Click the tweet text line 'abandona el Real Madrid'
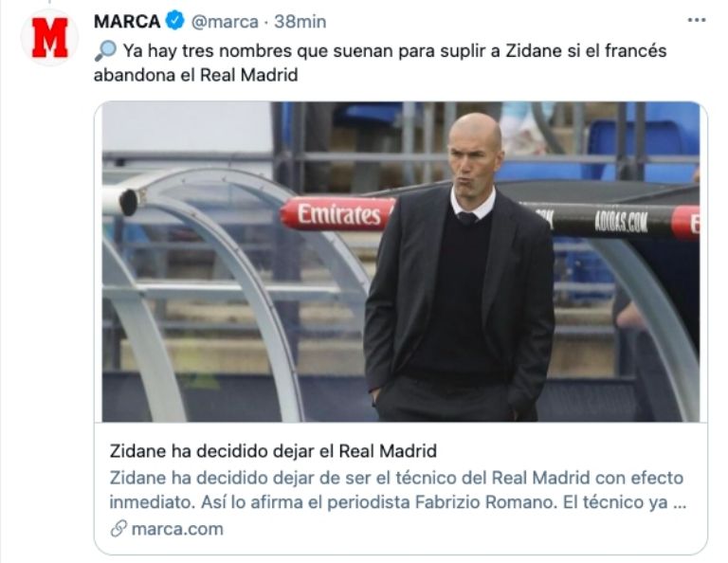728x563 pixels. click(195, 75)
